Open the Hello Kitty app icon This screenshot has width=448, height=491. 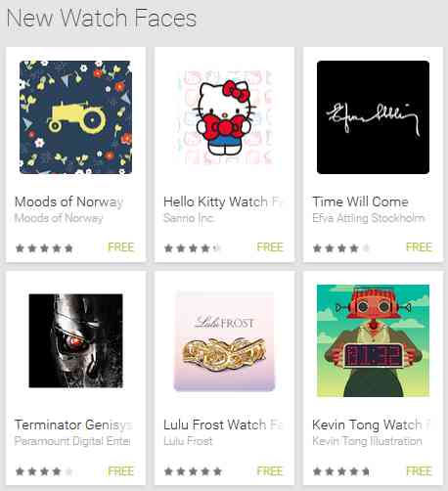coord(225,117)
